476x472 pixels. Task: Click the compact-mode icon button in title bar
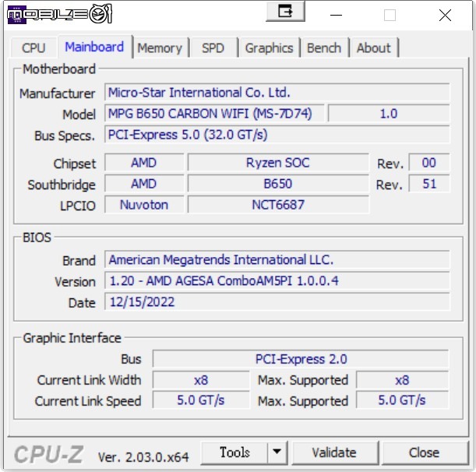[285, 12]
